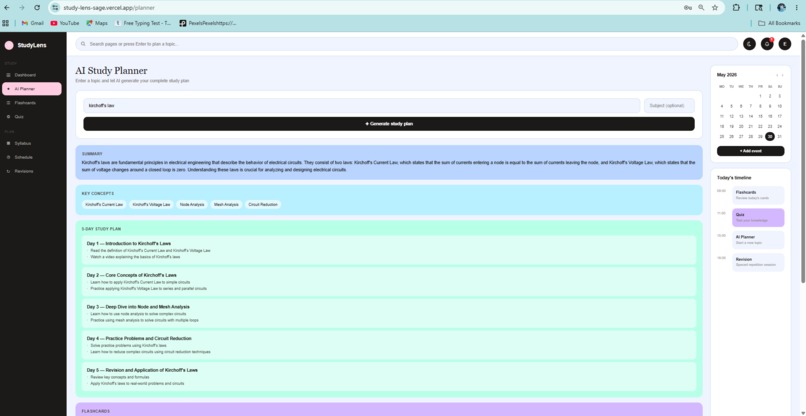Image resolution: width=806 pixels, height=416 pixels.
Task: Click Day 4 — Practice Problems and Circuit Reduction
Action: click(x=139, y=338)
